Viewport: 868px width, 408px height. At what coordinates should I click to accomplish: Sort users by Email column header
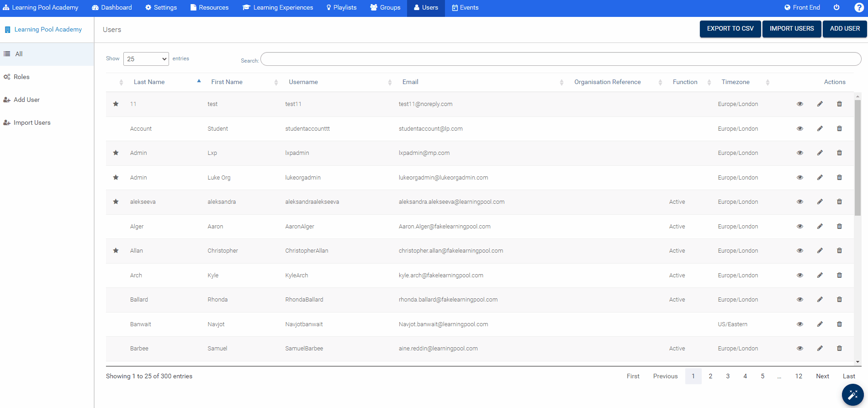pyautogui.click(x=410, y=82)
